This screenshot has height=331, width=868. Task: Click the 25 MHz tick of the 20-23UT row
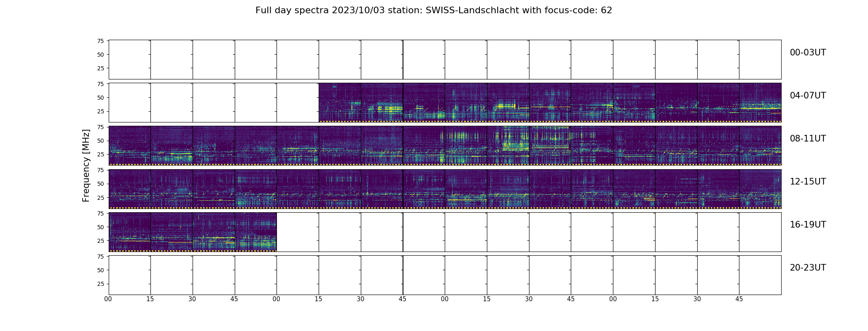tap(100, 284)
